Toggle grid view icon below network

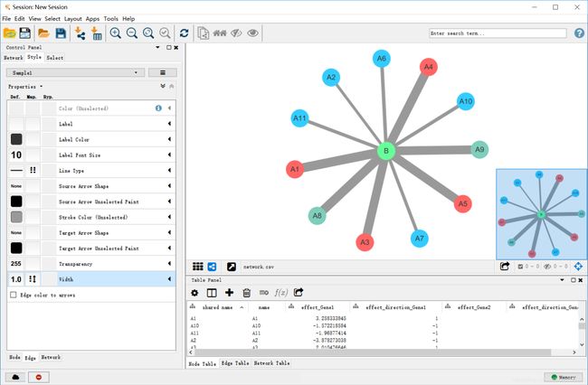point(197,267)
